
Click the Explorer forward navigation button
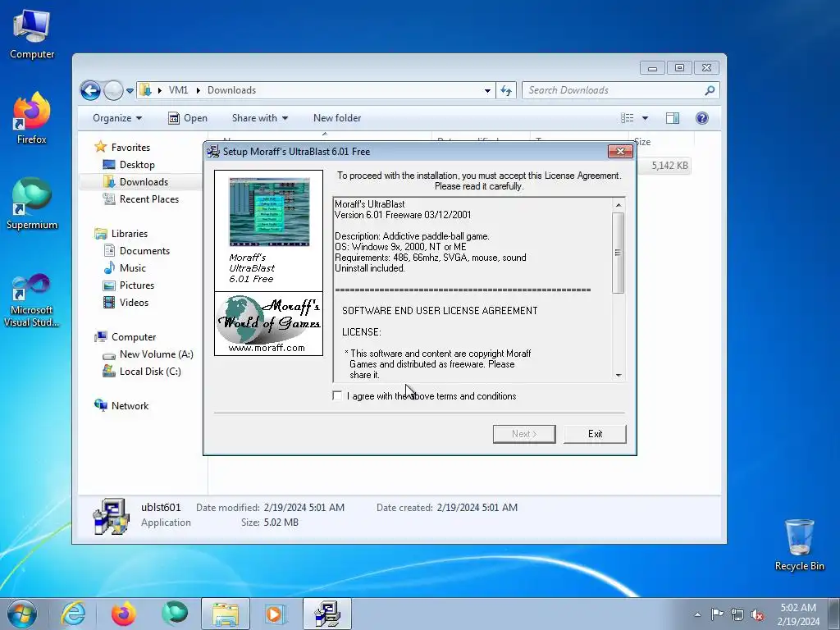coord(113,90)
